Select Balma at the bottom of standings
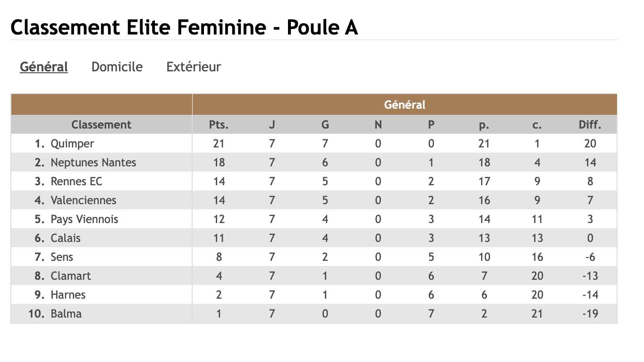The image size is (644, 362). (x=66, y=314)
